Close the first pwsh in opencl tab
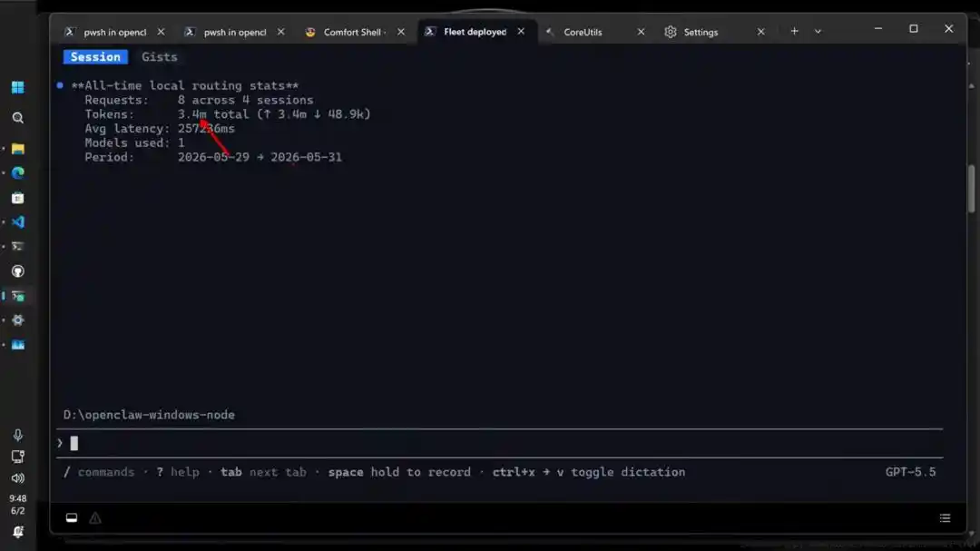The height and width of the screenshot is (551, 980). point(161,32)
